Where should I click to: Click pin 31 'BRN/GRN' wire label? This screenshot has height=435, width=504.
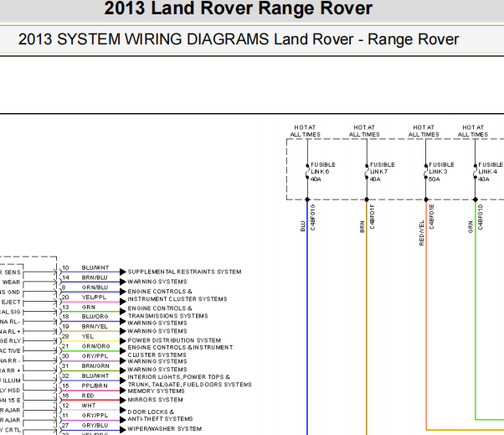(x=95, y=366)
